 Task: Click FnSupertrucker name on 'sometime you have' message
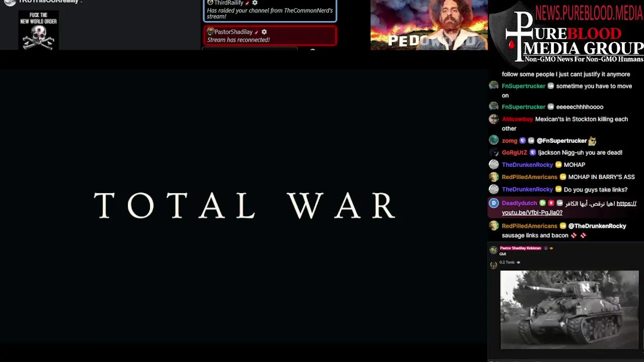click(x=523, y=86)
